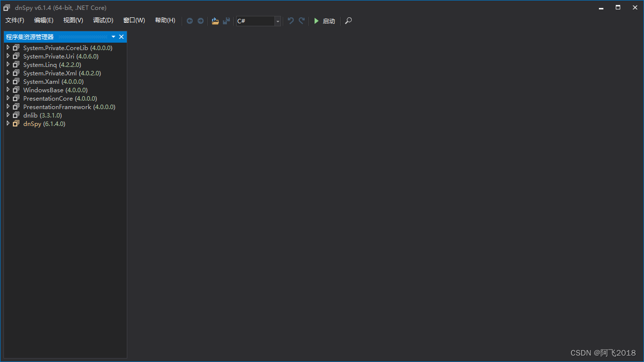Viewport: 644px width, 362px height.
Task: Click the Open assembly folder icon
Action: tap(215, 21)
